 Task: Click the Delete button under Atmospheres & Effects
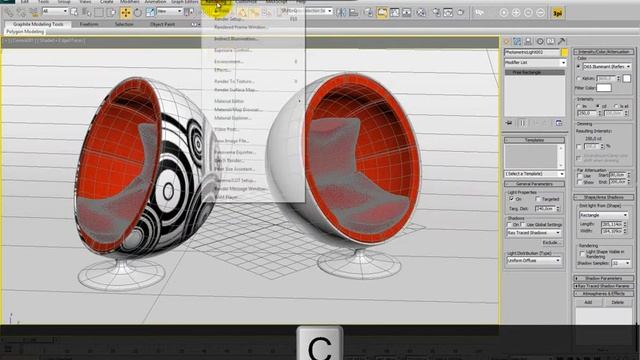[x=618, y=302]
